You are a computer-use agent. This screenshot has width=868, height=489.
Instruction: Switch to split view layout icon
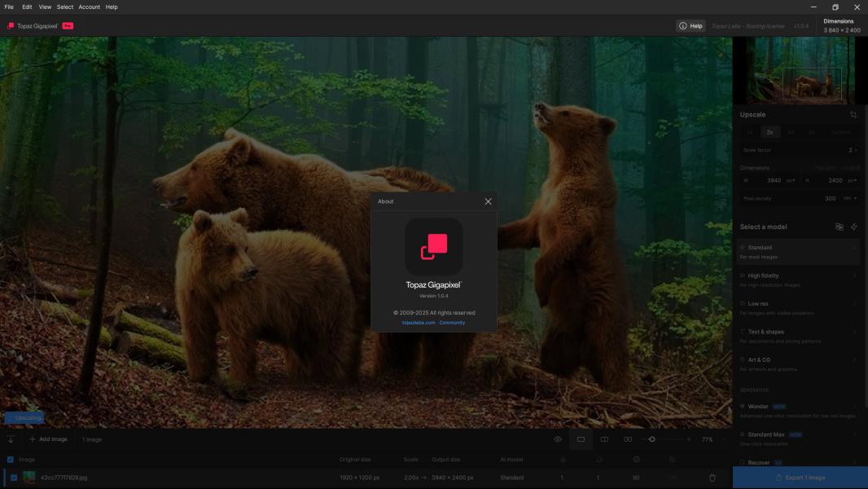click(x=604, y=439)
